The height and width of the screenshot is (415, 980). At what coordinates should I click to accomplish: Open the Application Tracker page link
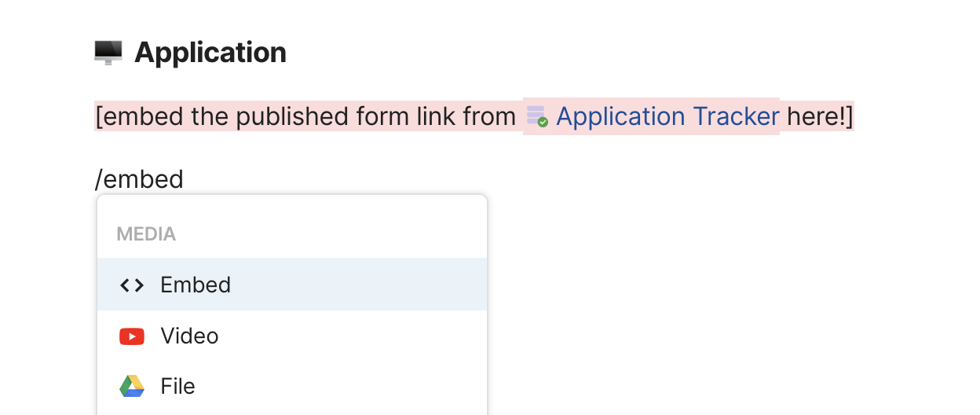tap(667, 116)
